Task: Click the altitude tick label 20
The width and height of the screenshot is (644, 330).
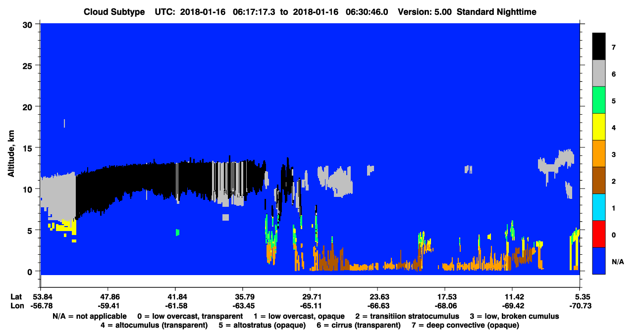Action: click(29, 106)
